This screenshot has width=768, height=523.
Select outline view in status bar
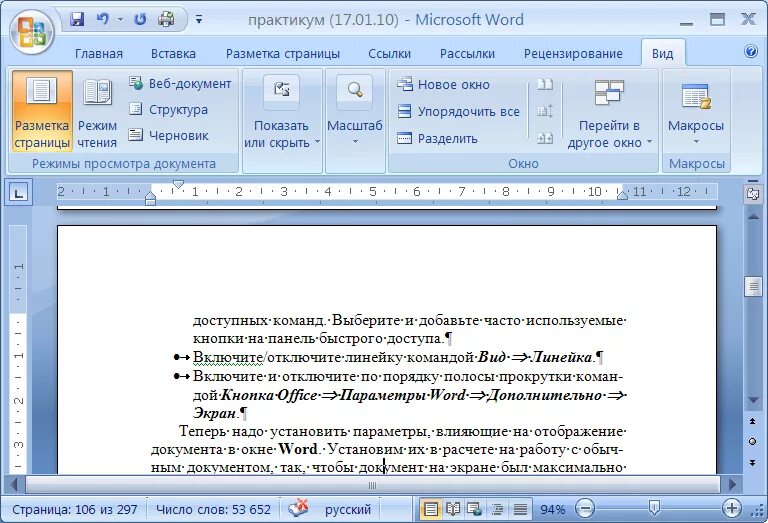tap(497, 510)
